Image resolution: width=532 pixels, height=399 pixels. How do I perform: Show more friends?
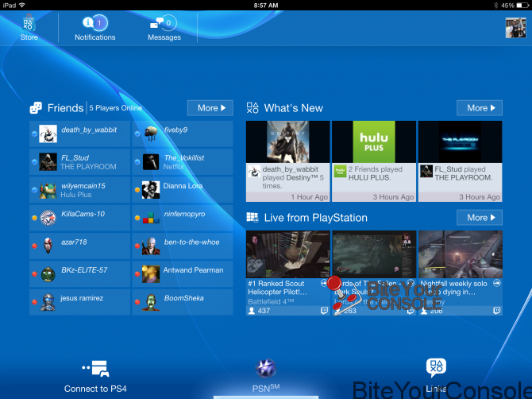210,108
